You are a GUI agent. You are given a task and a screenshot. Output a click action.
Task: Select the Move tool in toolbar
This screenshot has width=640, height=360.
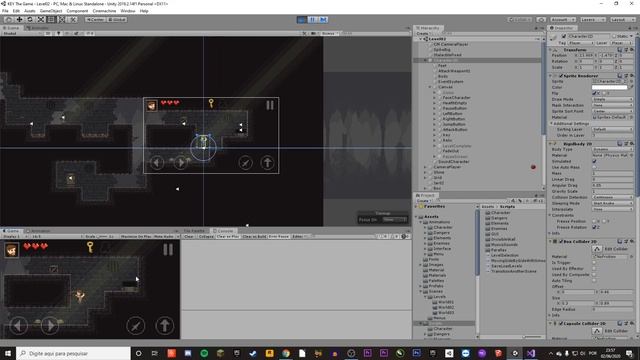(19, 19)
